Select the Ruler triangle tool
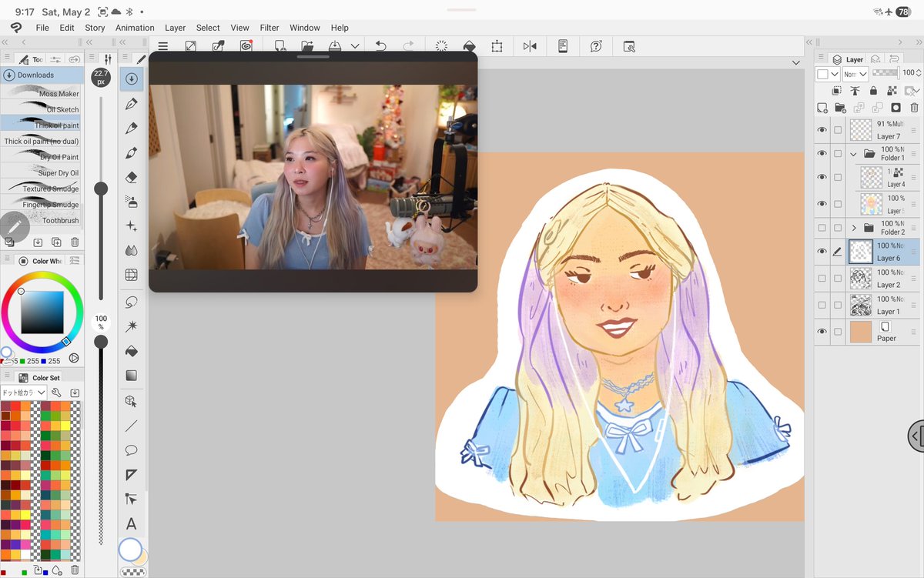This screenshot has height=578, width=924. (x=131, y=475)
